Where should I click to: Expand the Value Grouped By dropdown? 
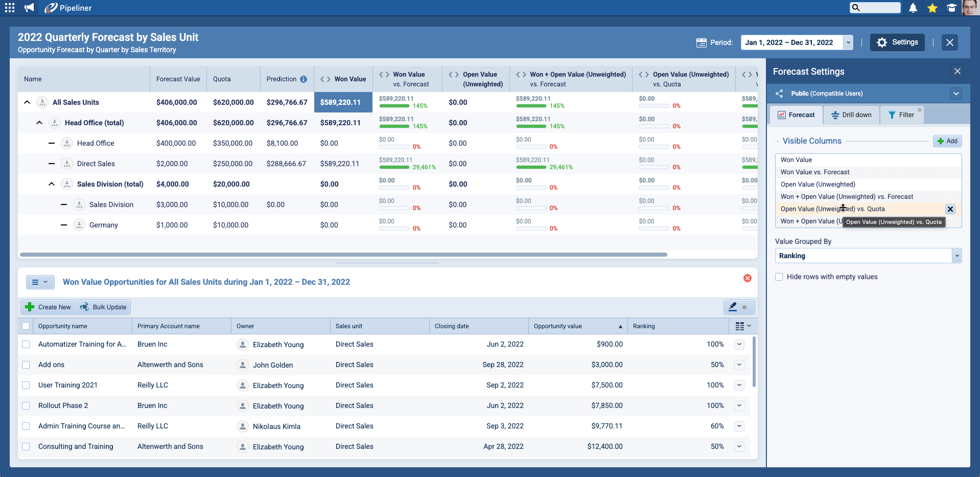(x=956, y=256)
